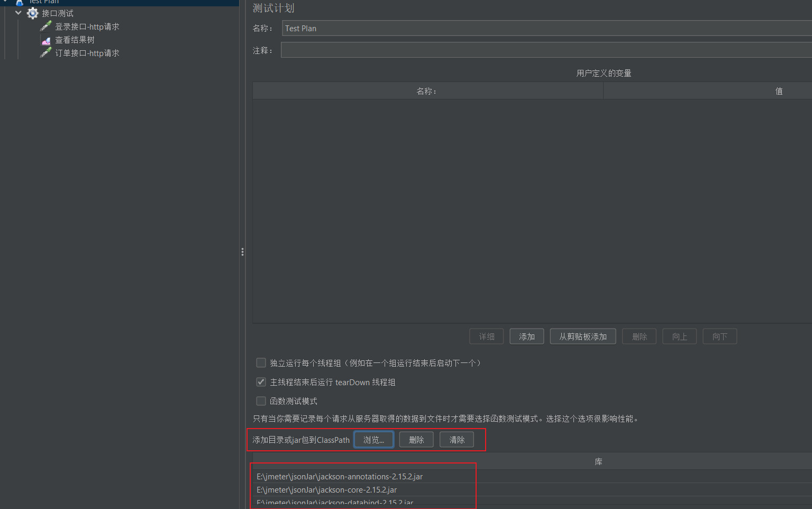Select jackson-annotations-2.15.2.jar row
Screen dimensions: 812x509
click(x=532, y=476)
